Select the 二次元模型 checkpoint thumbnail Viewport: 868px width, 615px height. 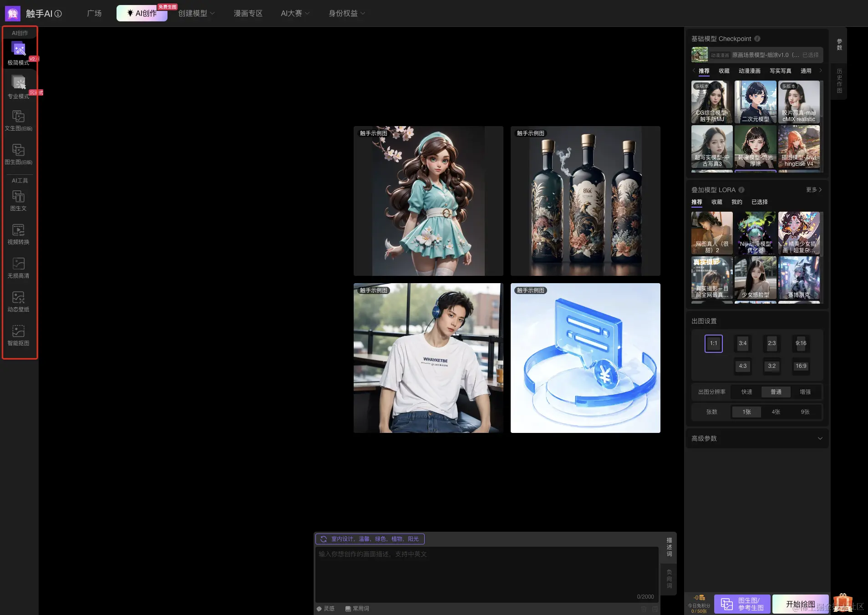tap(755, 102)
